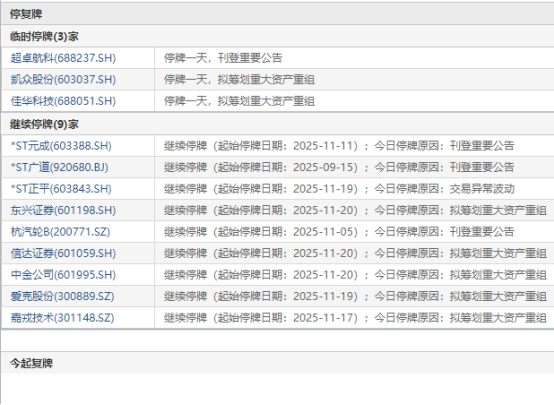Image resolution: width=554 pixels, height=405 pixels.
Task: Select 爱克股份 suspension detail text
Action: (355, 296)
